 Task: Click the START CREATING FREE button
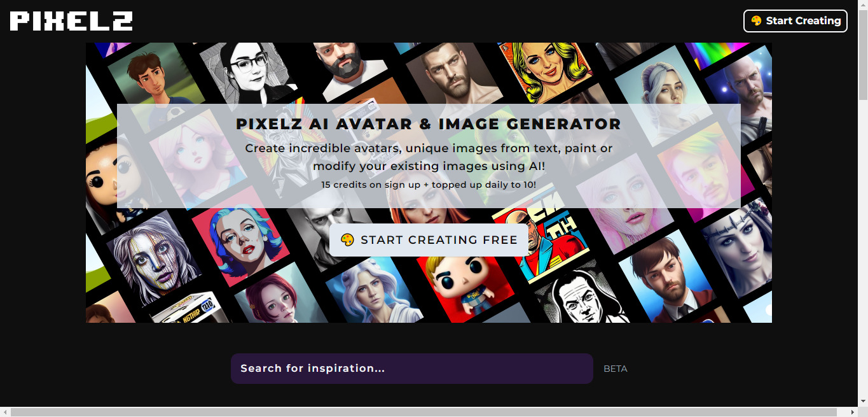pos(429,240)
